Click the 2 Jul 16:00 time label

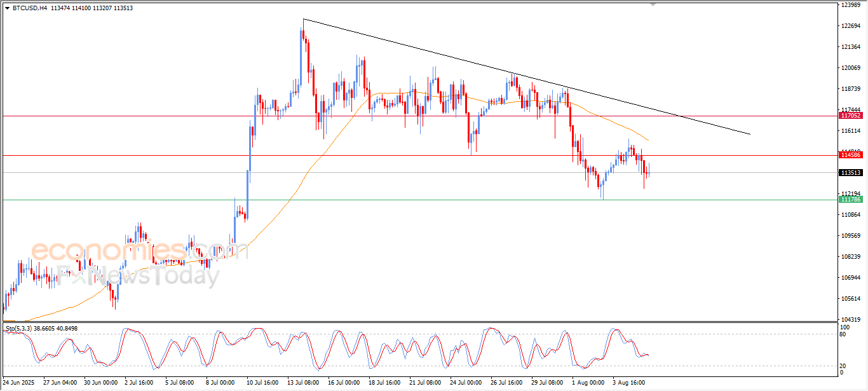(x=139, y=383)
